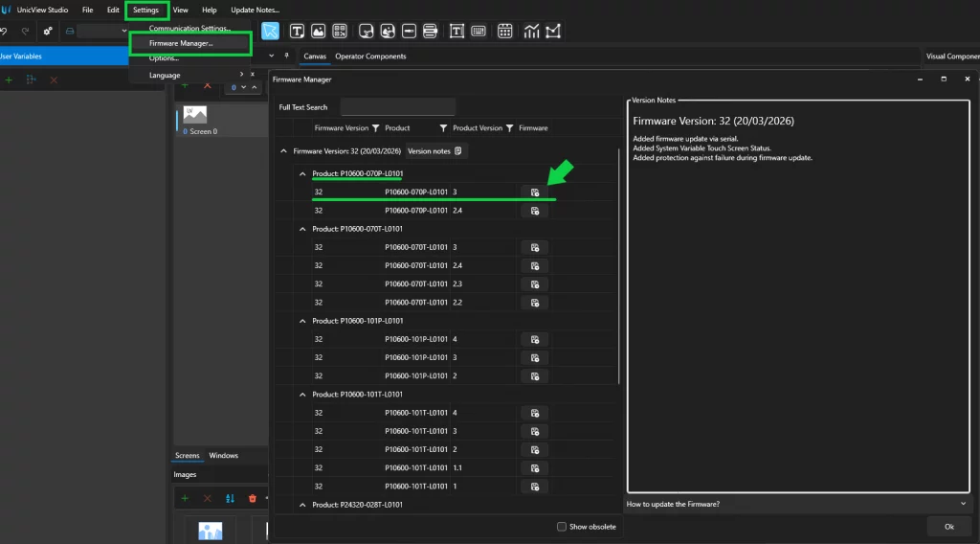Screen dimensions: 980x544
Task: Open the Edit menu
Action: coord(113,10)
